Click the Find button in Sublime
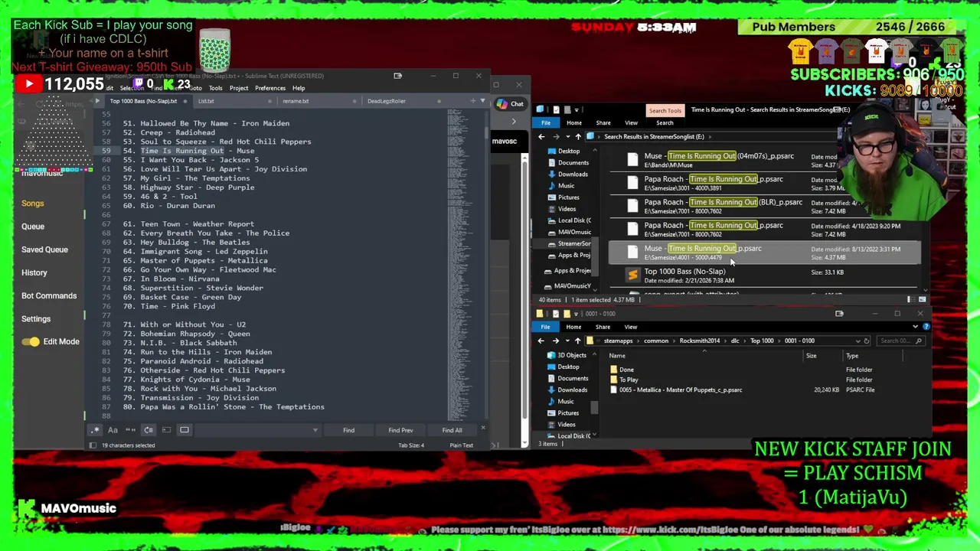 tap(348, 430)
